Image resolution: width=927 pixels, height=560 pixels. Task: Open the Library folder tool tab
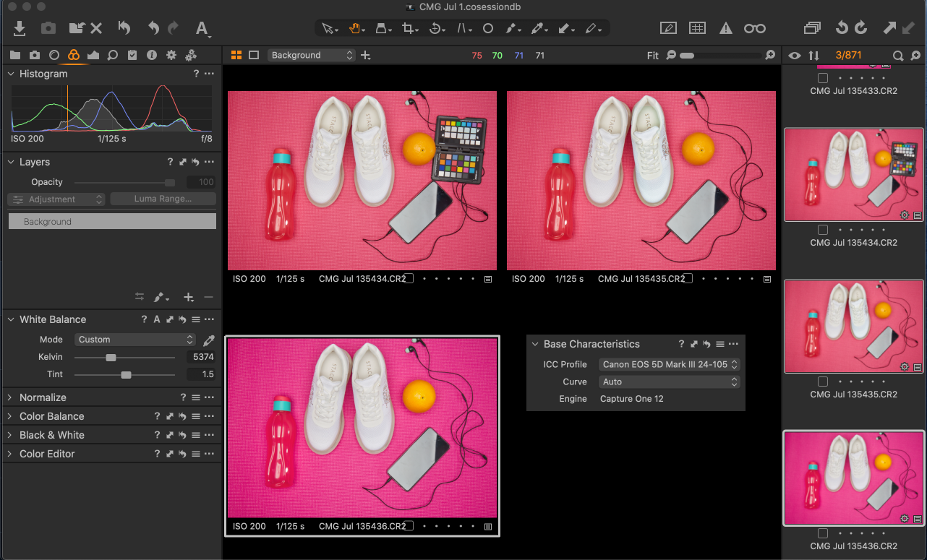coord(15,55)
